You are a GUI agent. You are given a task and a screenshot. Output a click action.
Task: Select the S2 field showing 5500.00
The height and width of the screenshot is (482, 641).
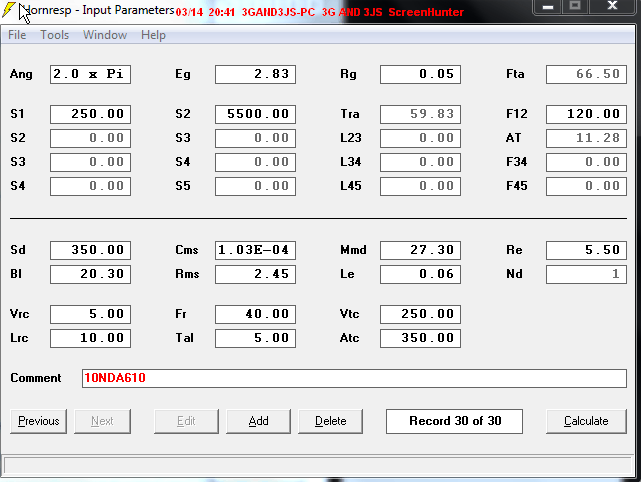[x=256, y=114]
